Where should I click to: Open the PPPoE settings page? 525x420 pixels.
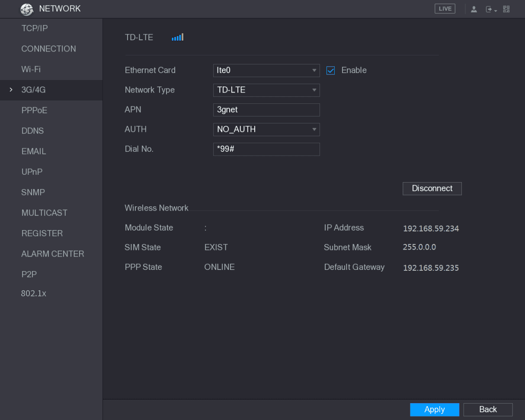click(x=51, y=111)
